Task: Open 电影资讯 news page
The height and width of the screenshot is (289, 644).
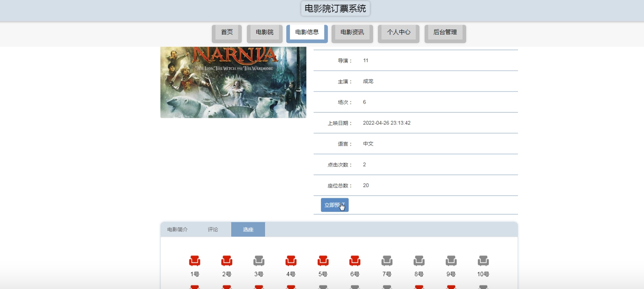Action: [x=352, y=34]
